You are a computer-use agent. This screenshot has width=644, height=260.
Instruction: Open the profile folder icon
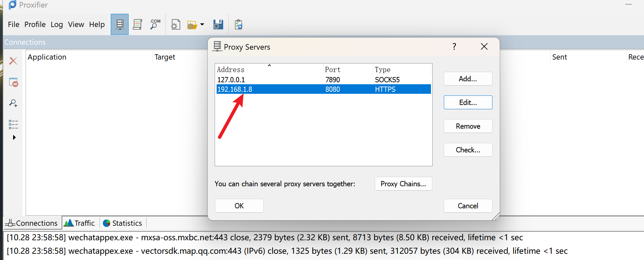point(192,25)
